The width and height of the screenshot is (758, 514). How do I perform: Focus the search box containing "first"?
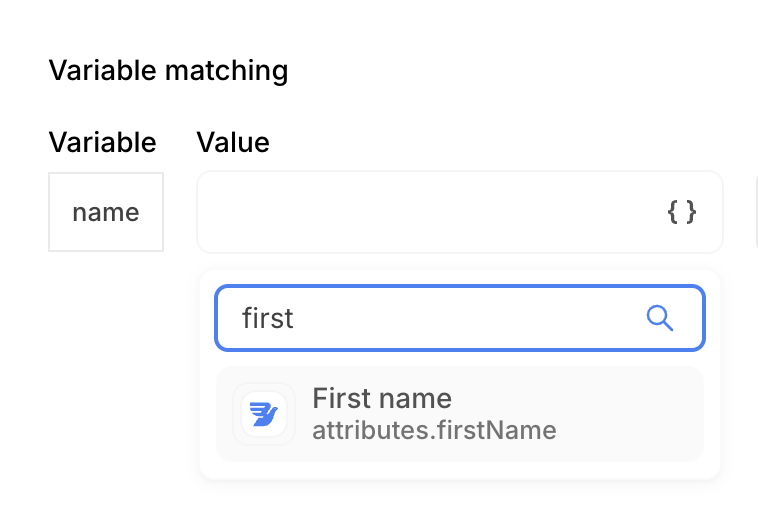(440, 318)
